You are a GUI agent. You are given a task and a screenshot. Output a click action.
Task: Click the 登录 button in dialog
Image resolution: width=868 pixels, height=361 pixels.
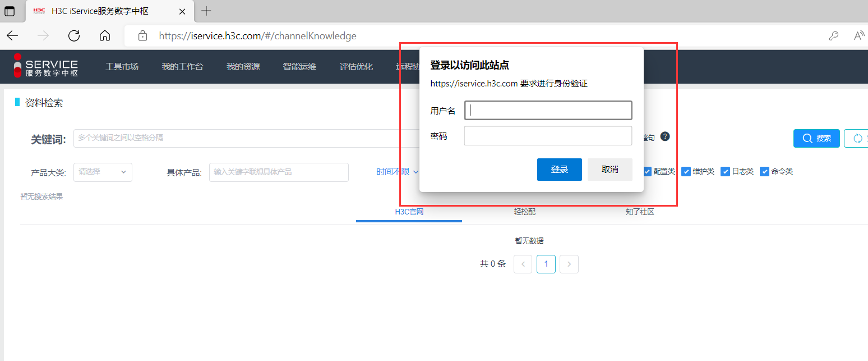click(x=559, y=170)
